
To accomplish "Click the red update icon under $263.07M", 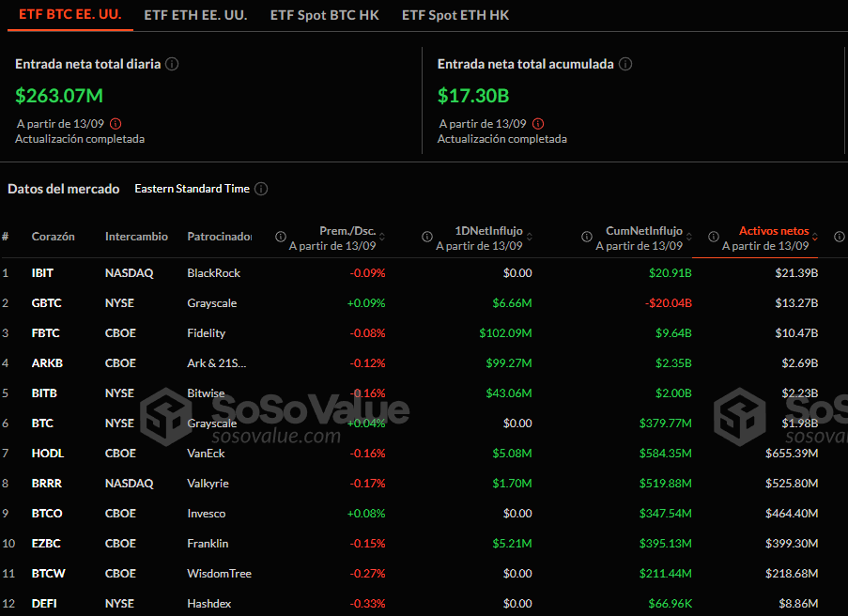I will click(x=115, y=123).
